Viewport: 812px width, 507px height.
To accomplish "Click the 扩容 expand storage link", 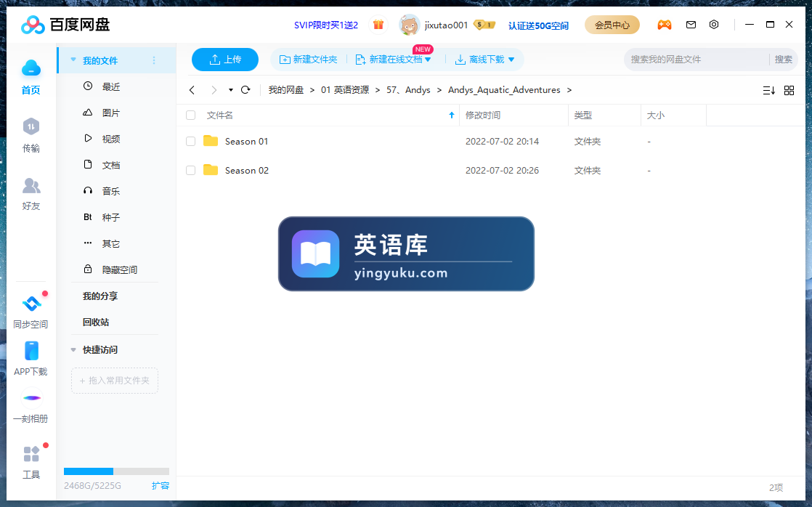I will (161, 485).
